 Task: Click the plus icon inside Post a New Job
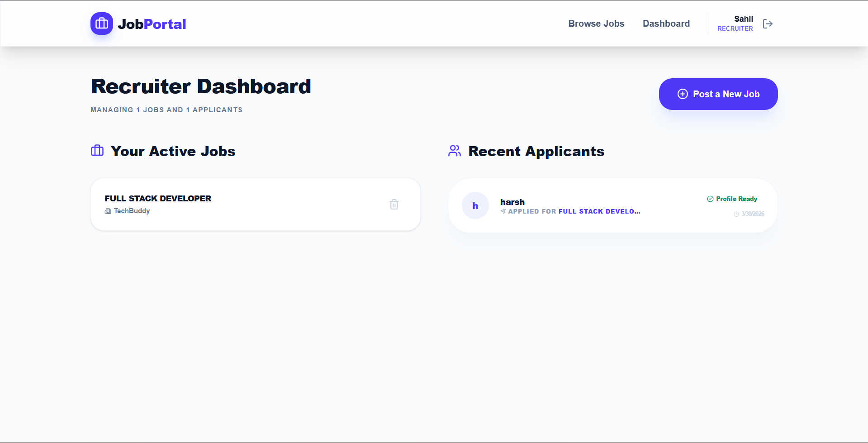click(683, 94)
